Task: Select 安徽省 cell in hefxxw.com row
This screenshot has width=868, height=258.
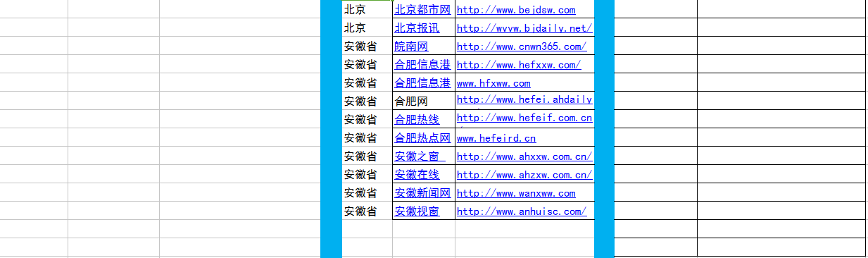Action: [x=367, y=65]
